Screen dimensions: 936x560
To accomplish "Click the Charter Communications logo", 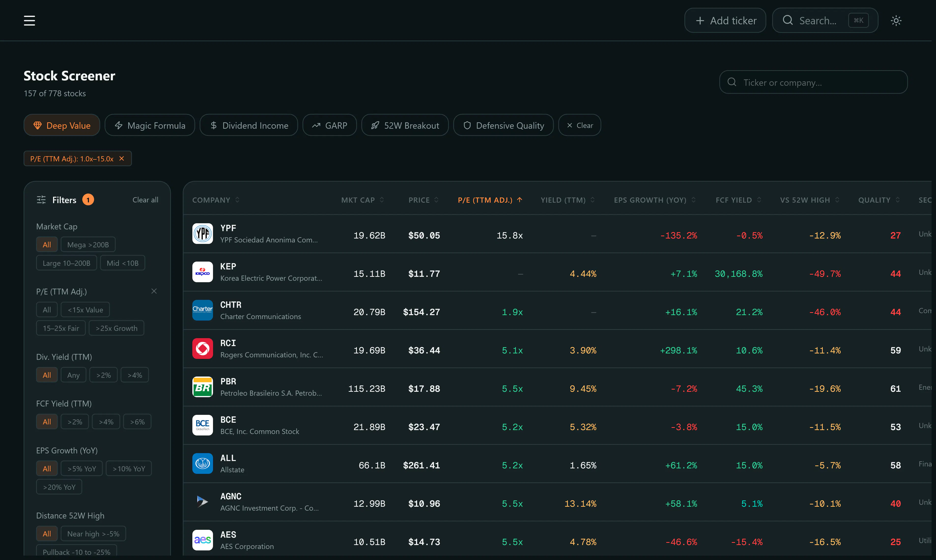I will pyautogui.click(x=203, y=310).
